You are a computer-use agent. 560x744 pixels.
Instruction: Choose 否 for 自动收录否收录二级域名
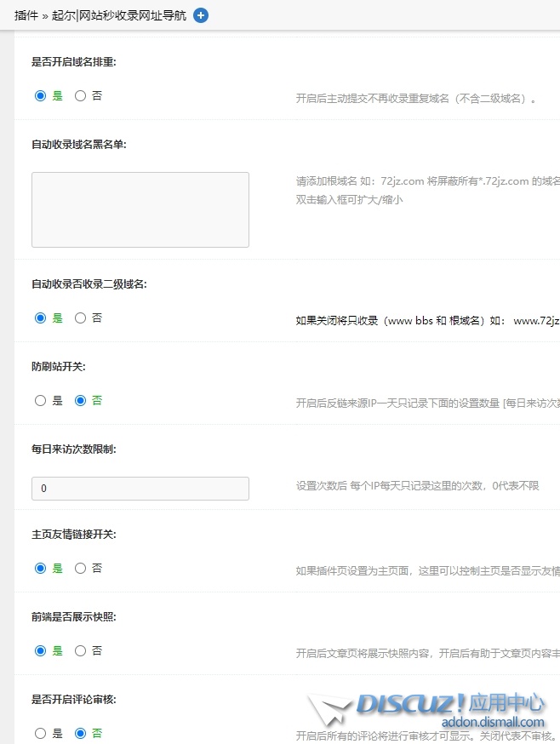tap(80, 318)
